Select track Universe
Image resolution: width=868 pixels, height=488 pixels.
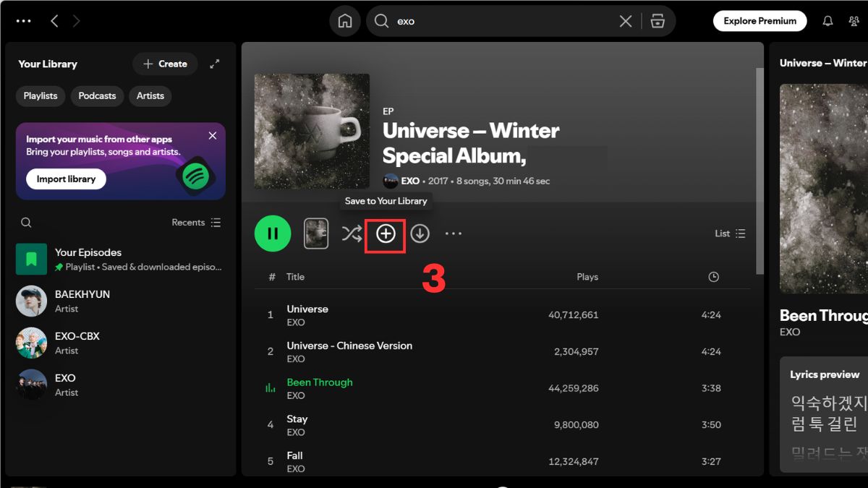503,315
